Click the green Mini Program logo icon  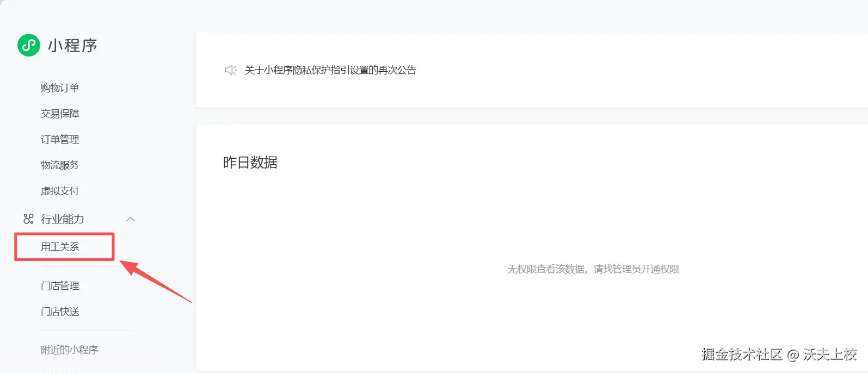point(29,45)
